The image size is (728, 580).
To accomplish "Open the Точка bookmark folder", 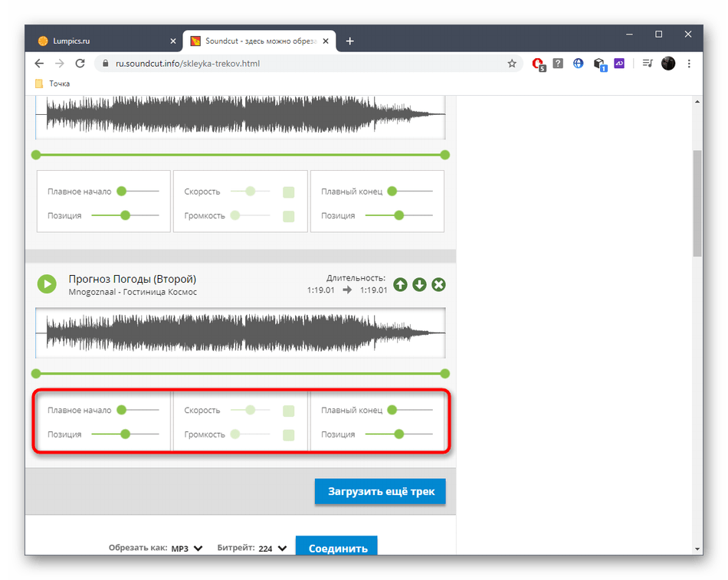I will pos(52,84).
